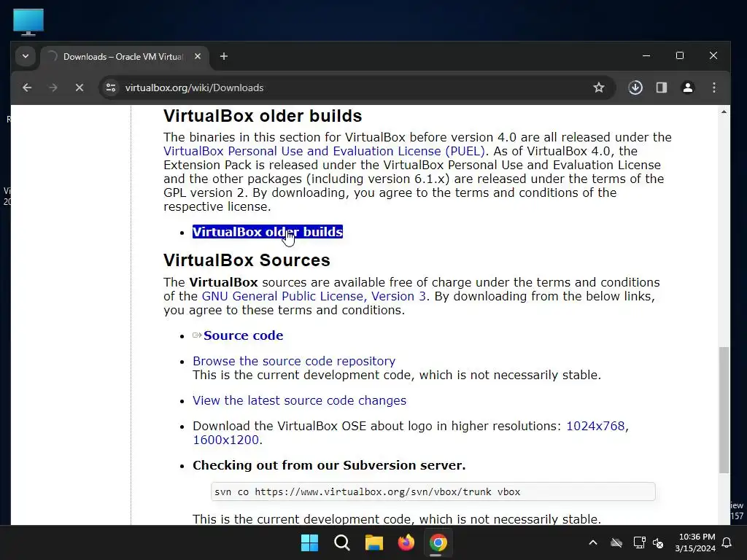Select the Downloads – Oracle VM VirtualBox tab
747x560 pixels.
pyautogui.click(x=125, y=57)
